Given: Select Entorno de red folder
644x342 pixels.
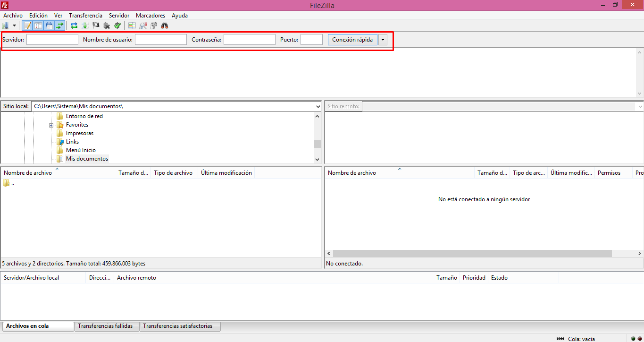Looking at the screenshot, I should [x=84, y=116].
